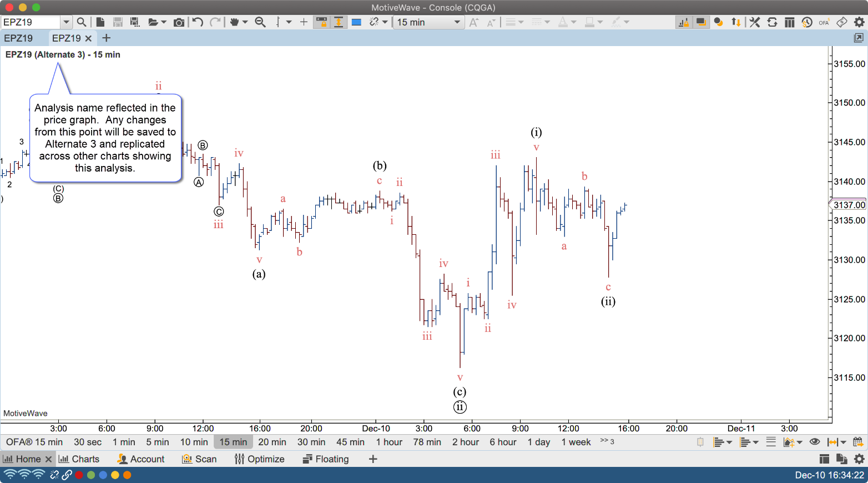Image resolution: width=868 pixels, height=483 pixels.
Task: Open the Scan tab at the bottom
Action: tap(199, 459)
